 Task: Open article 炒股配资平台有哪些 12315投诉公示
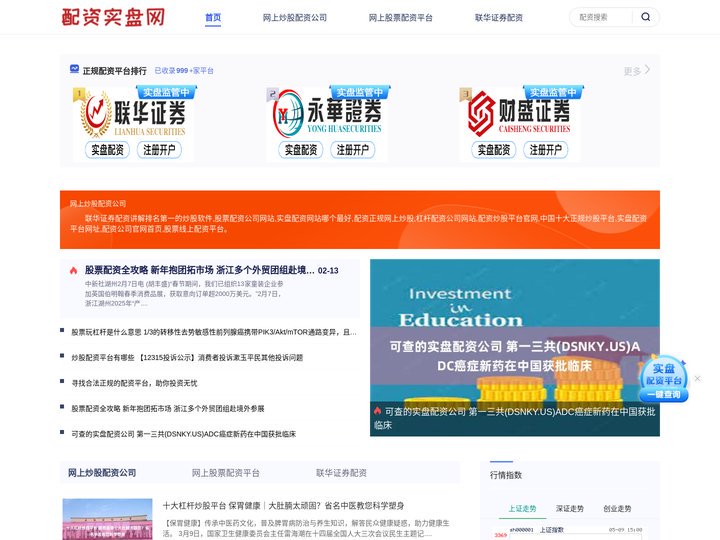[187, 357]
